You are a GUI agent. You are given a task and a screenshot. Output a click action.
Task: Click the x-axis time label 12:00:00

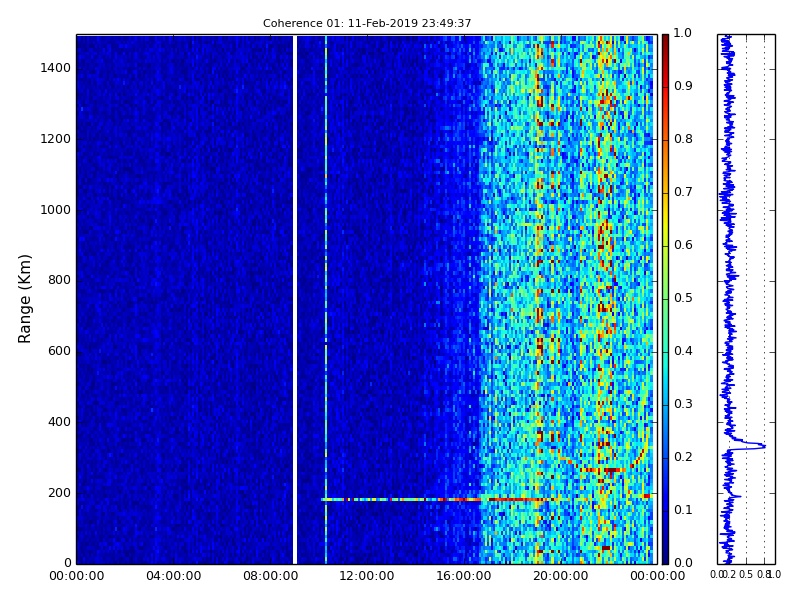(x=367, y=576)
